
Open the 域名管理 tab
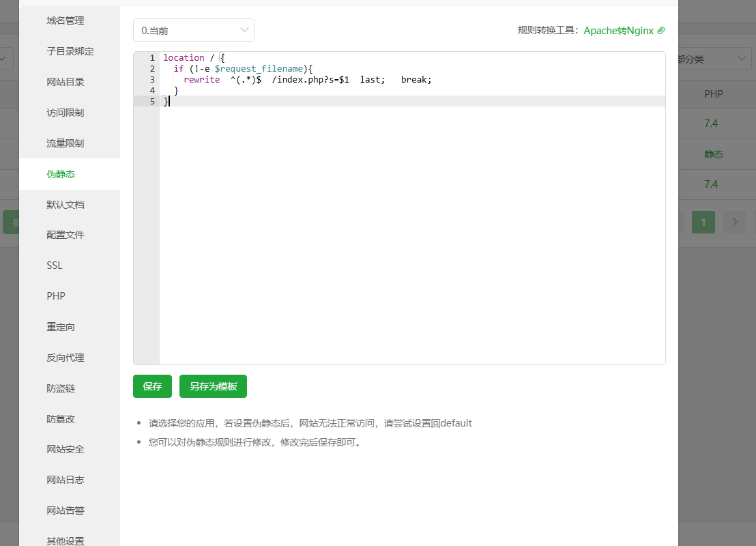[66, 20]
